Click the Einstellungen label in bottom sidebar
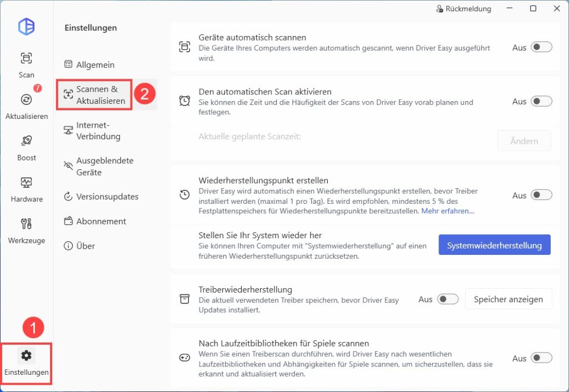Image resolution: width=569 pixels, height=392 pixels. [27, 372]
